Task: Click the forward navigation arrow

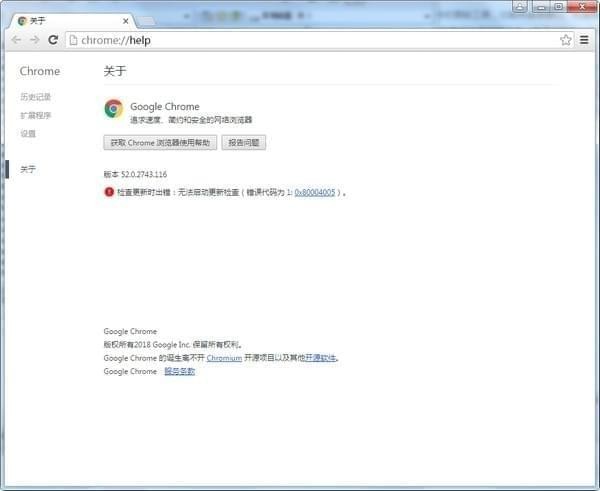Action: (35, 40)
